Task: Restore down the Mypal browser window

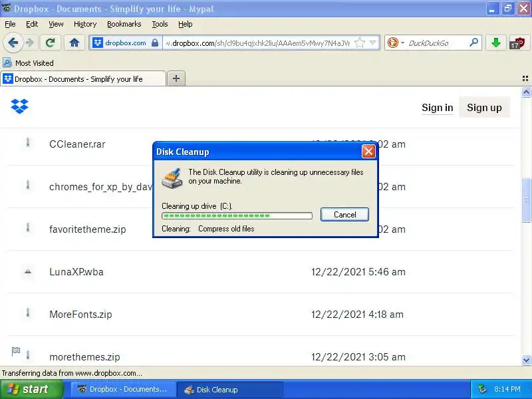Action: coord(507,9)
